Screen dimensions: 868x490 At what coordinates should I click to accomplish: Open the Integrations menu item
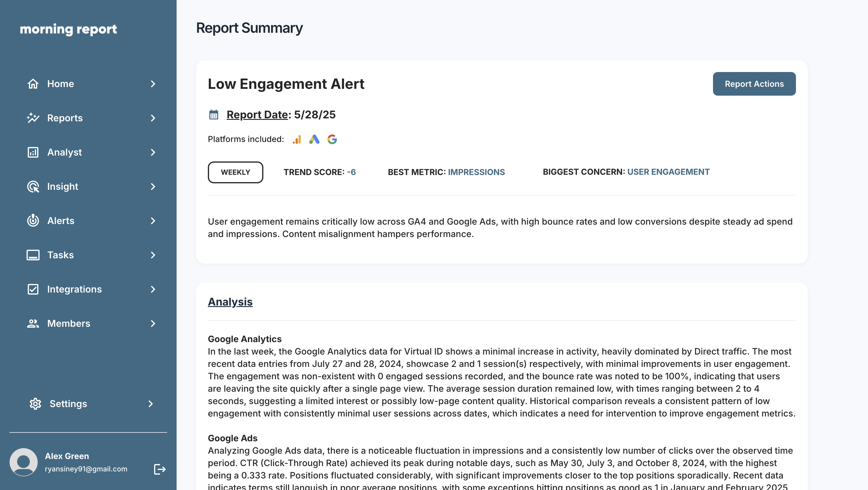92,289
